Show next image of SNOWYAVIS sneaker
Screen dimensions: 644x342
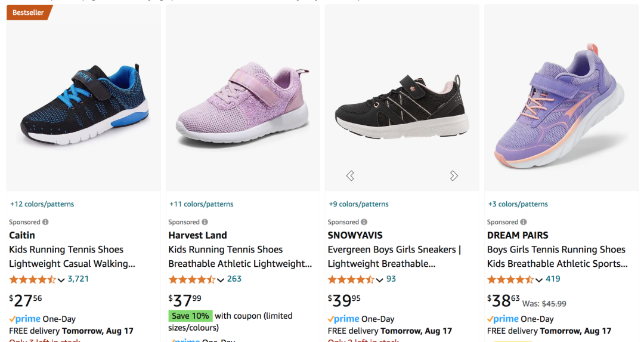(x=454, y=175)
